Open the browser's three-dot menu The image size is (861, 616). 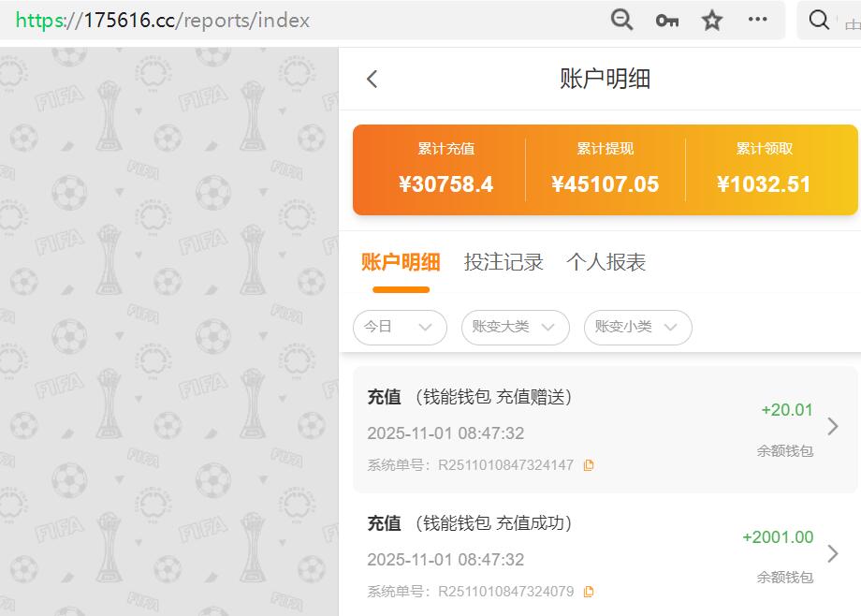[757, 20]
